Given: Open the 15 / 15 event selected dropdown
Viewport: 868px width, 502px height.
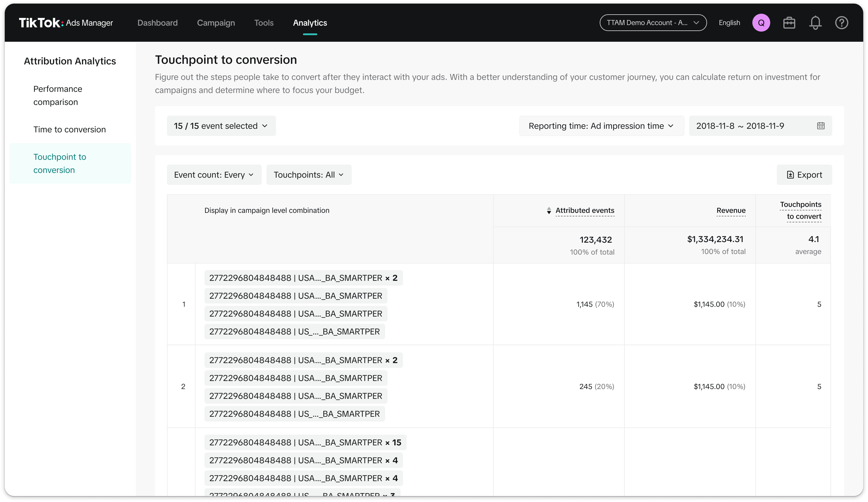Looking at the screenshot, I should 221,126.
